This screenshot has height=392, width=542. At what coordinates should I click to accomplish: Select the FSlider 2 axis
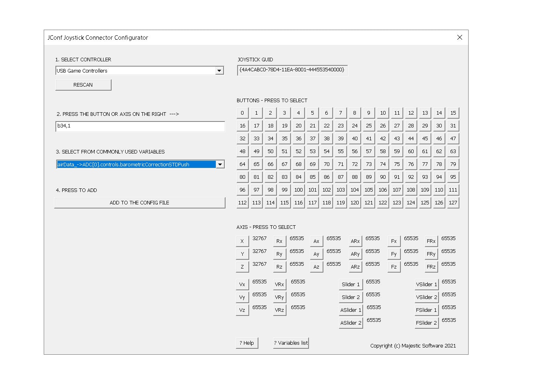click(426, 323)
